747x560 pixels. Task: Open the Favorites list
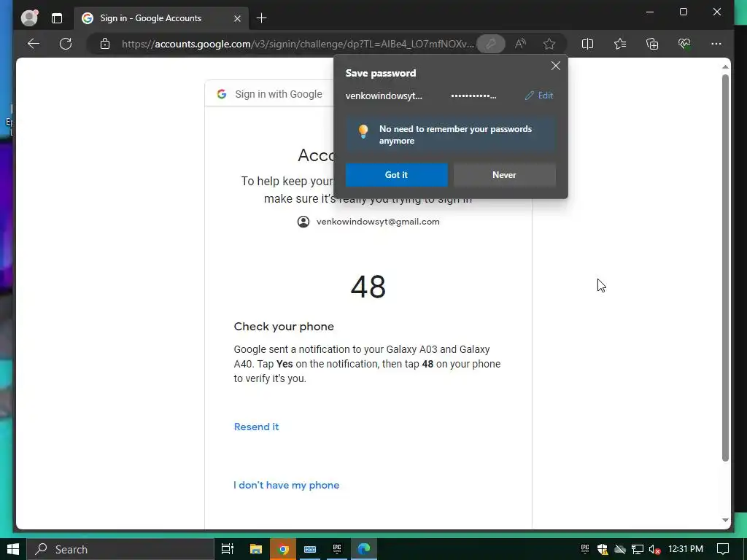click(620, 44)
